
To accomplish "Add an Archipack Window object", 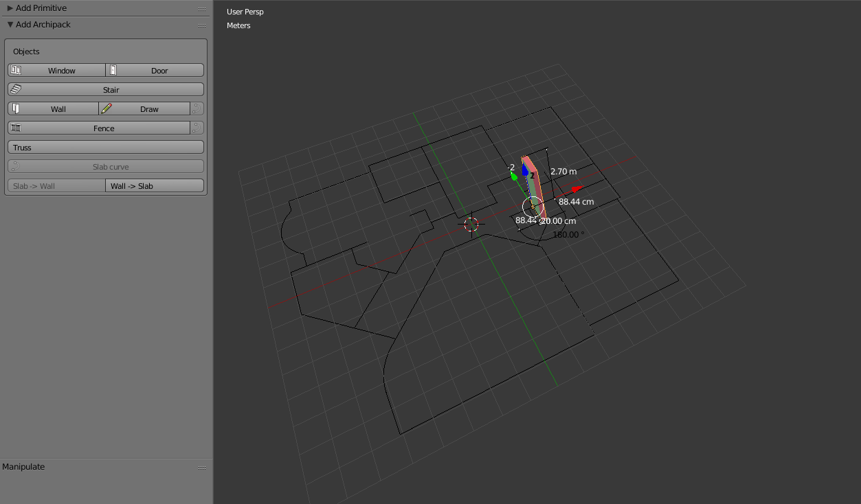I will click(56, 71).
